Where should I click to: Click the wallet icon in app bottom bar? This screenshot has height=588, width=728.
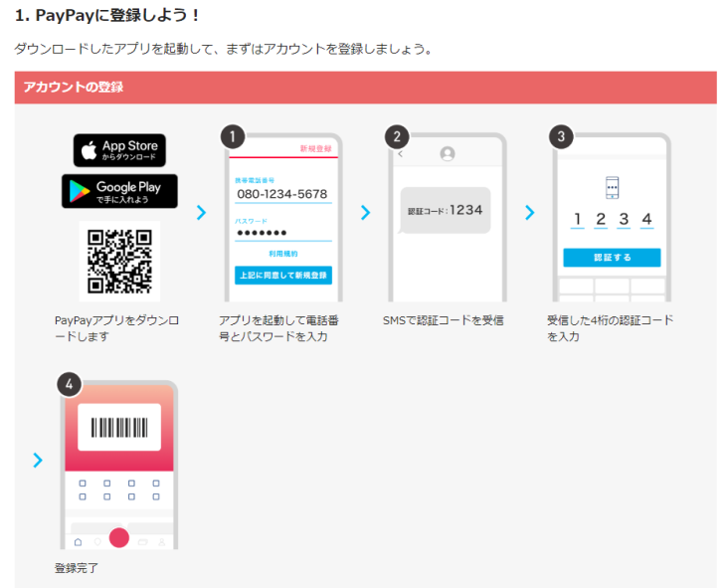pyautogui.click(x=143, y=542)
